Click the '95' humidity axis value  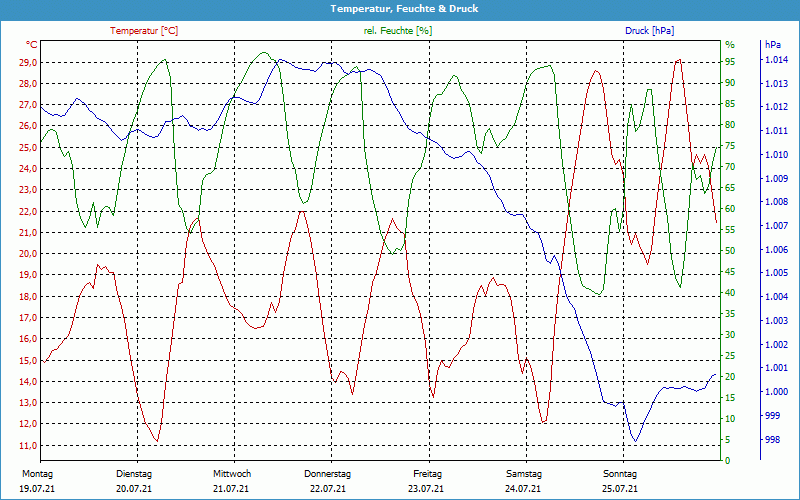[x=730, y=62]
